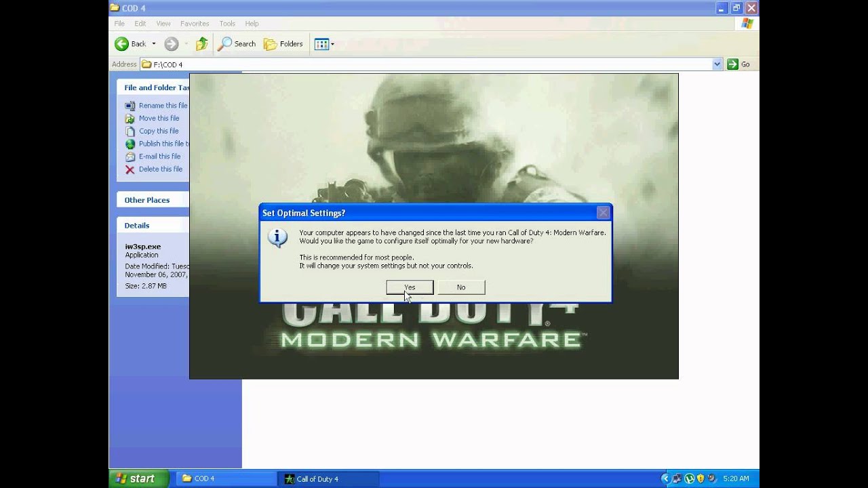Click the Size: 2.87 MB text

pos(145,286)
